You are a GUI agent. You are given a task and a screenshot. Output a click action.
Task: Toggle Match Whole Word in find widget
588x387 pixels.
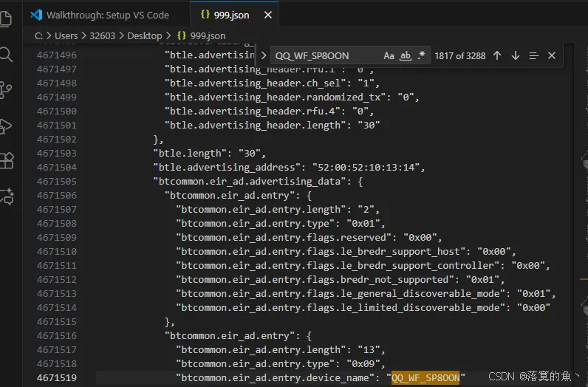point(406,56)
